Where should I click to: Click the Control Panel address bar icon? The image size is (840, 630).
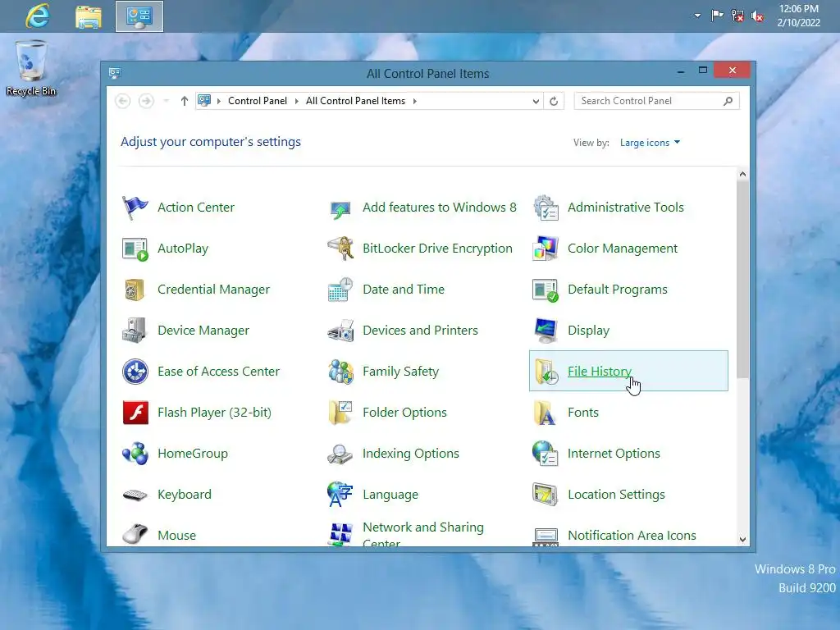click(x=204, y=100)
